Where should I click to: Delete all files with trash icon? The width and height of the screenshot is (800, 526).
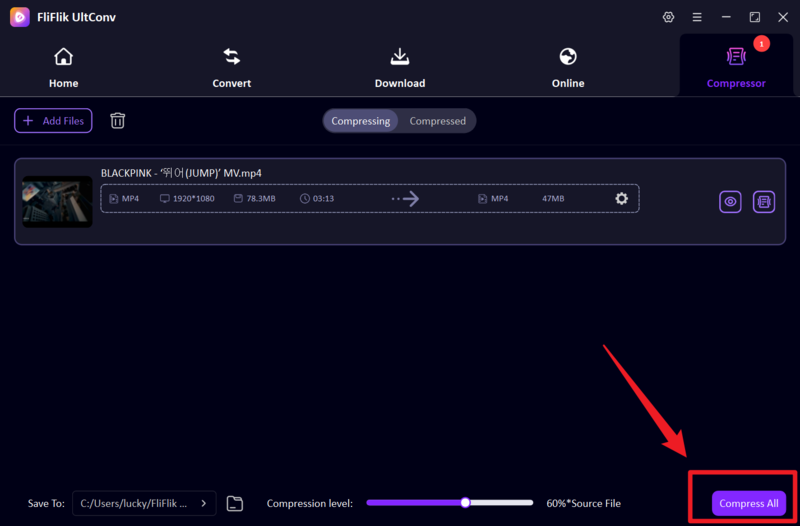[117, 120]
